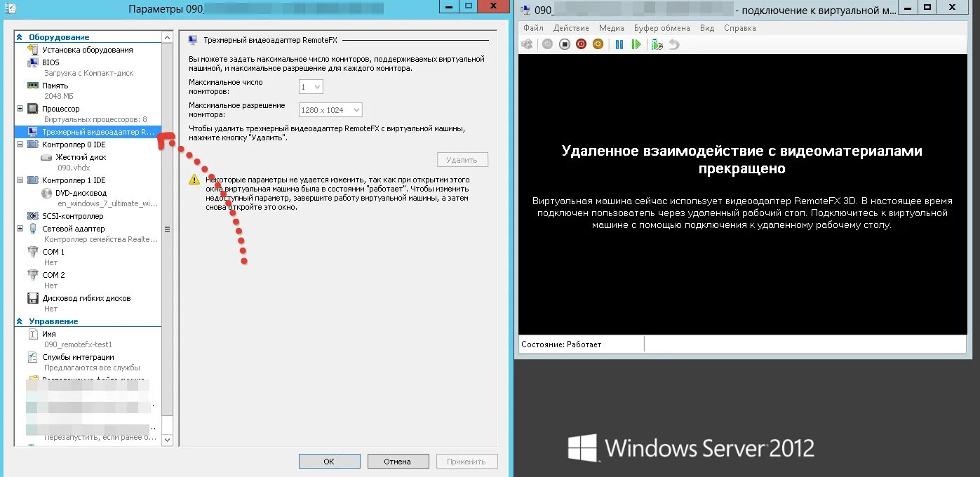Image resolution: width=980 pixels, height=477 pixels.
Task: Expand the Процессор tree node
Action: coord(20,109)
